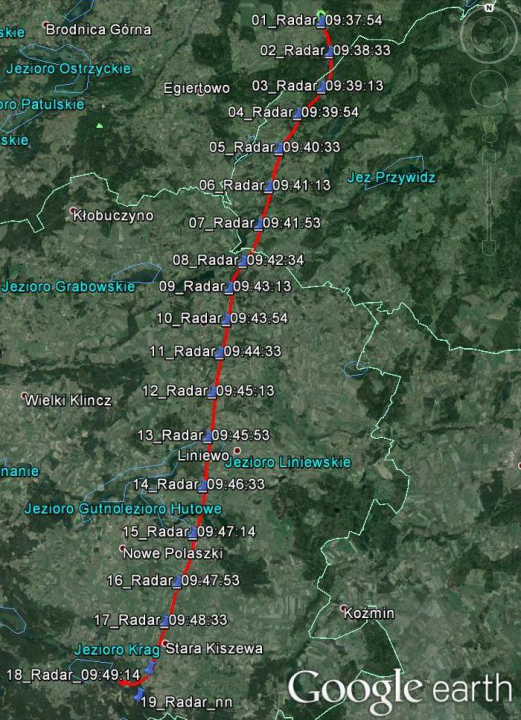Image resolution: width=521 pixels, height=720 pixels.
Task: Click the Move joystick circle control
Action: click(489, 88)
